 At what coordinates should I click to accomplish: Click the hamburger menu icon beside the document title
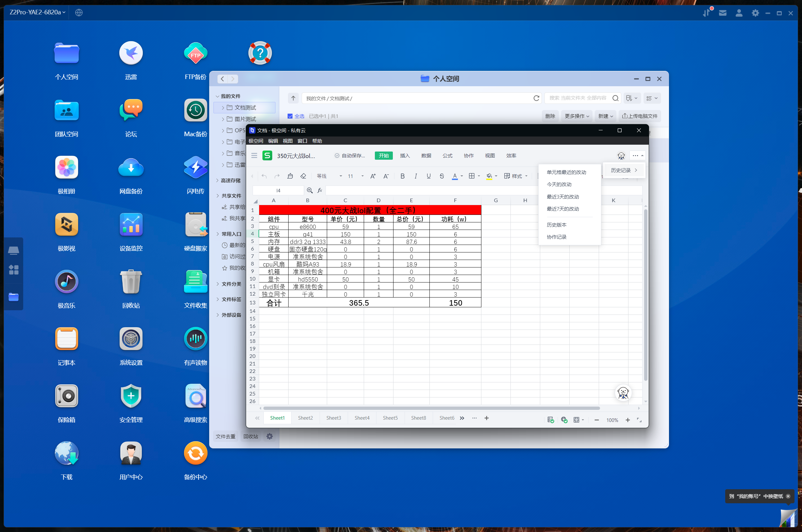(x=254, y=156)
